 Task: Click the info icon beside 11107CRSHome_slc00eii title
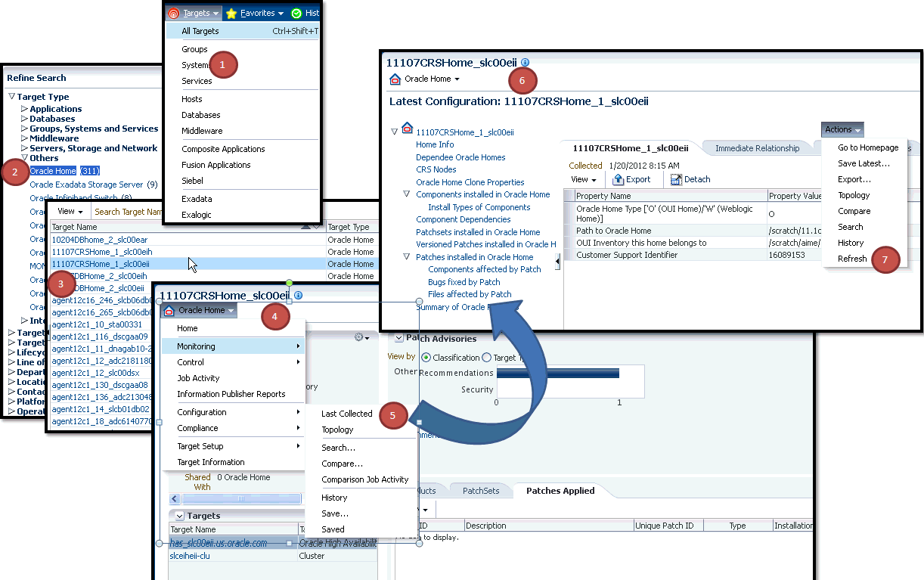[x=525, y=62]
